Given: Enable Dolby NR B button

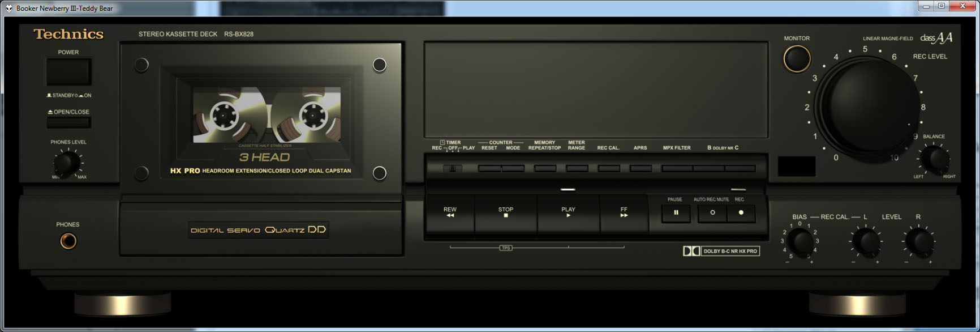Looking at the screenshot, I should [x=708, y=168].
